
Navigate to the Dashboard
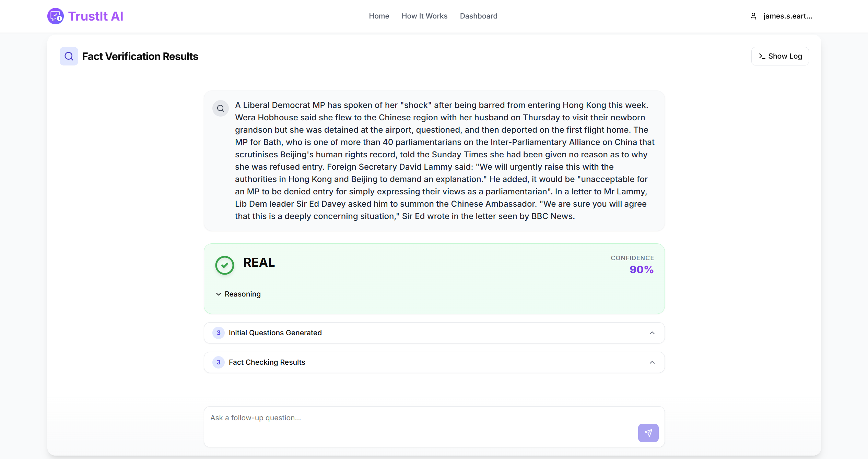(479, 16)
